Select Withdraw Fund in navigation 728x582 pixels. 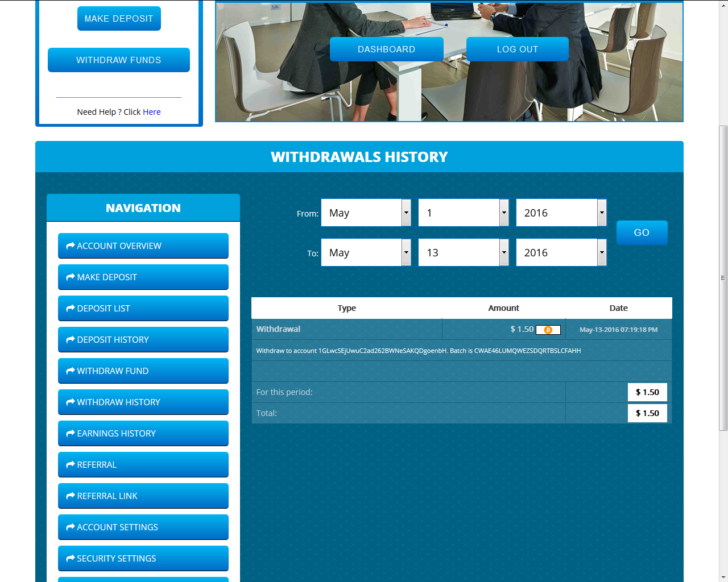[143, 371]
